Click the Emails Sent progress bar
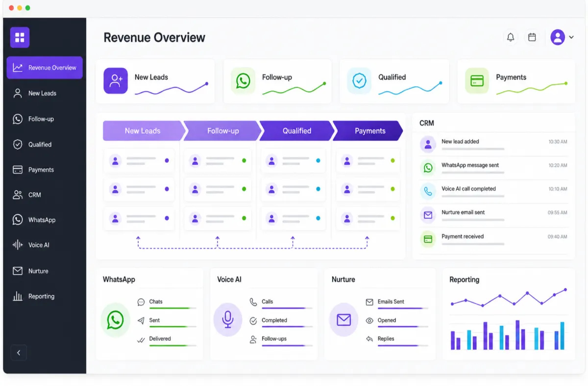 point(403,308)
